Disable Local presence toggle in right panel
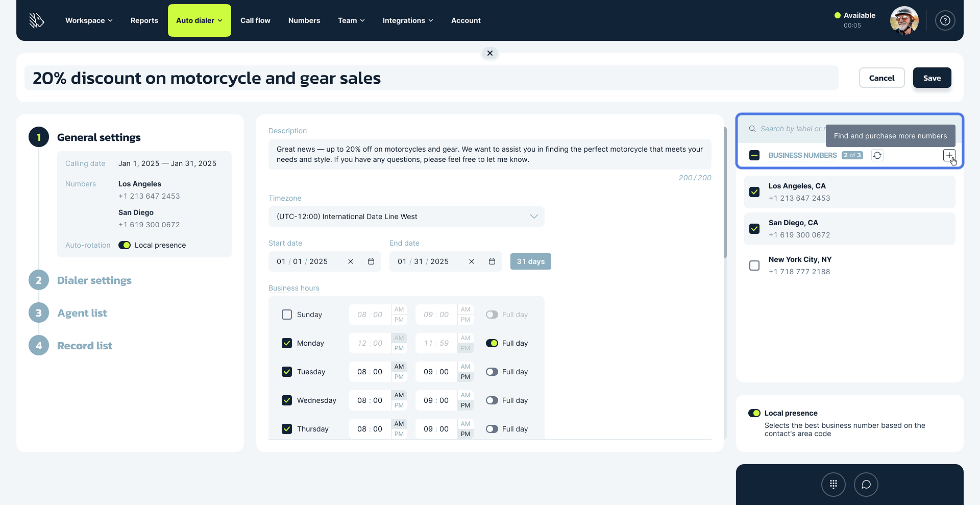Image resolution: width=980 pixels, height=505 pixels. (754, 413)
